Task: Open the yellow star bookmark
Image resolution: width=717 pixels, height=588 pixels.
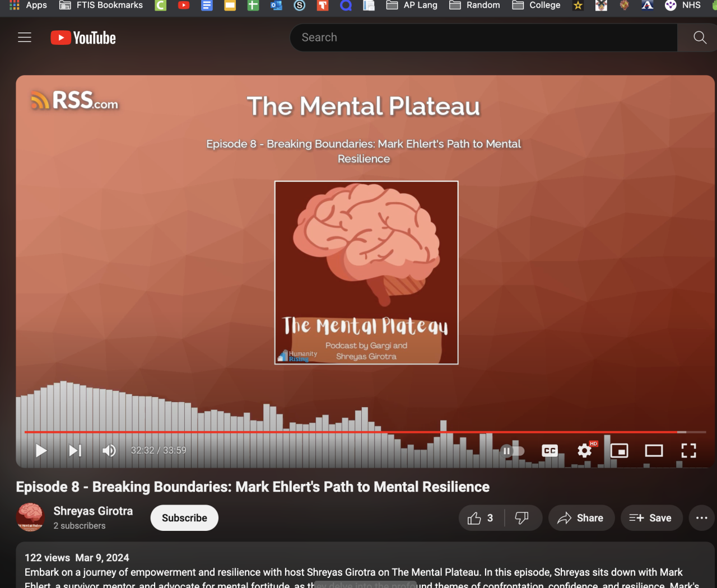Action: tap(578, 6)
